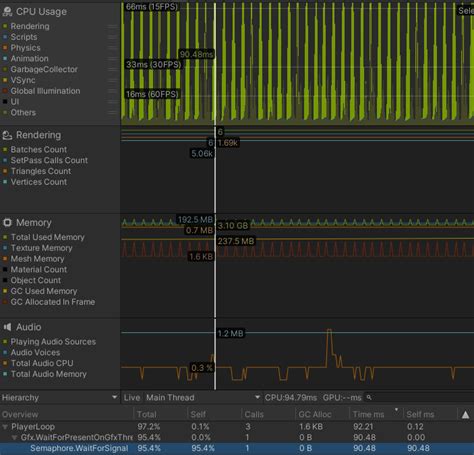Toggle GC Allocated In Frame series
The width and height of the screenshot is (474, 455).
(x=5, y=302)
